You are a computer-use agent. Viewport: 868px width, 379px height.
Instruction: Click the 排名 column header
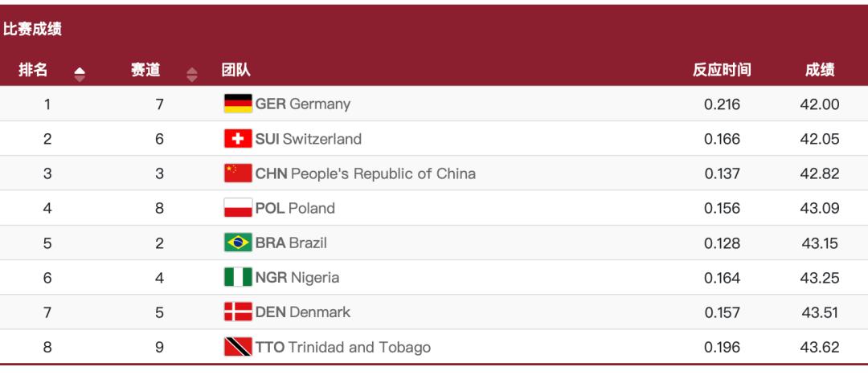33,71
